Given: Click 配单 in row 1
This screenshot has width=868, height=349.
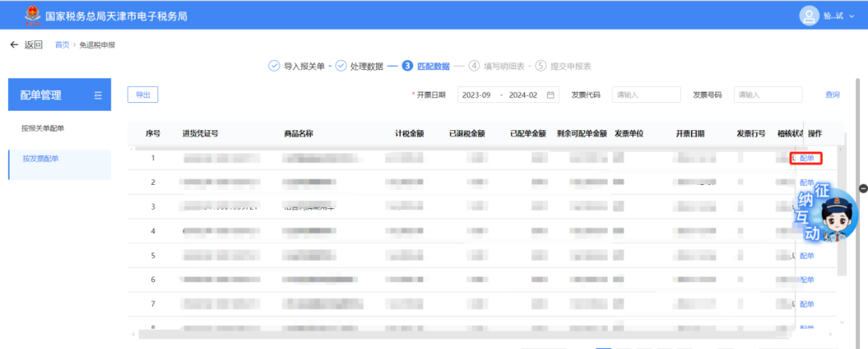Looking at the screenshot, I should [x=807, y=158].
